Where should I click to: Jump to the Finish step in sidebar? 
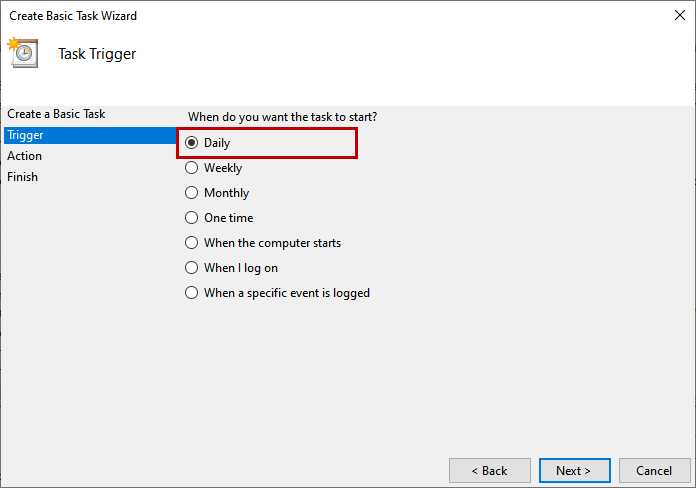coord(23,177)
